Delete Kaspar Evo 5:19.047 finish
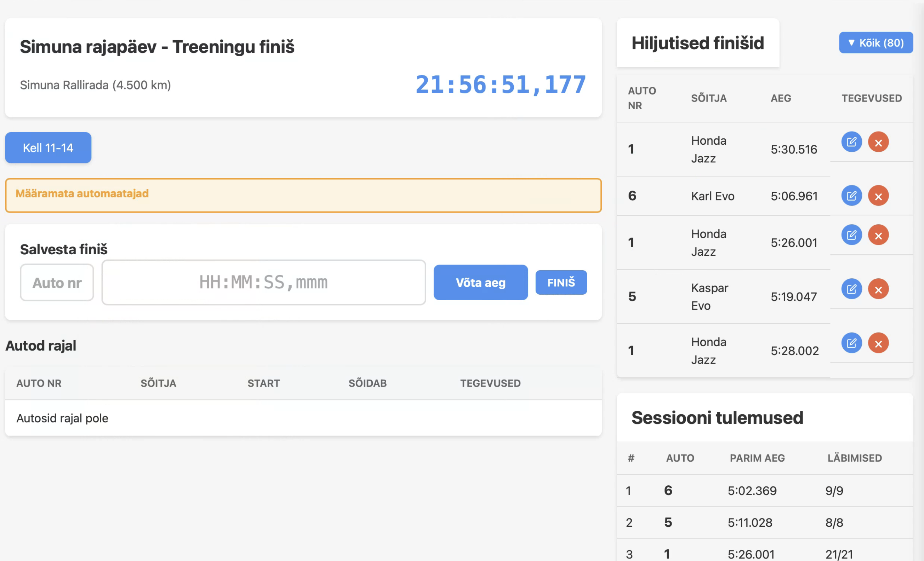This screenshot has height=561, width=924. [x=878, y=289]
